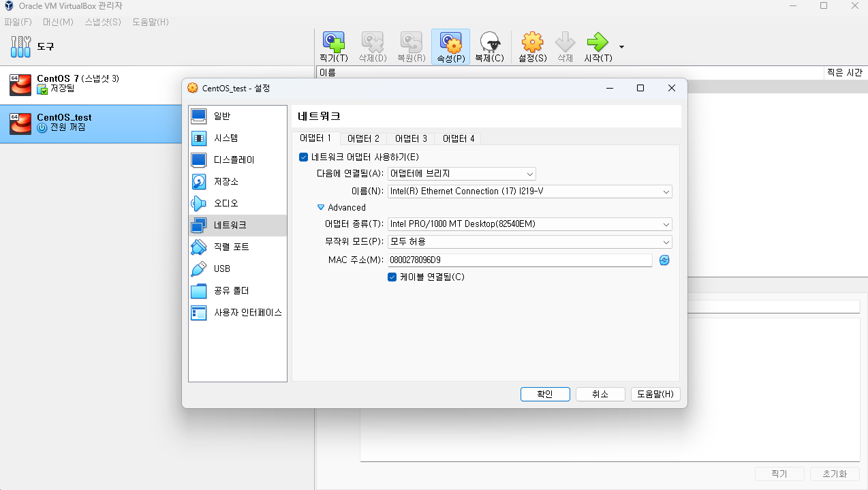Open 시스템 settings category
Screen dimensions: 868x490
[x=238, y=138]
